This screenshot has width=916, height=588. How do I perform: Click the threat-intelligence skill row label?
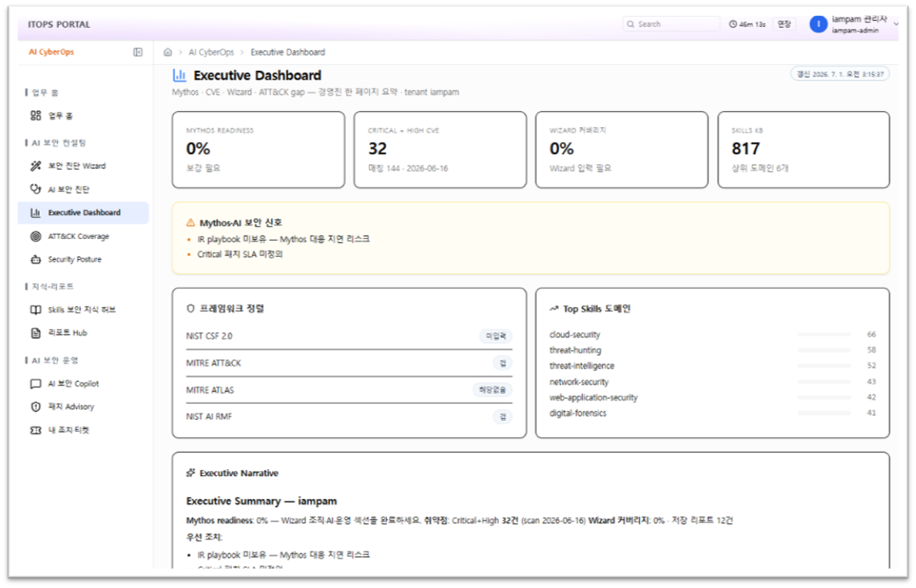582,366
